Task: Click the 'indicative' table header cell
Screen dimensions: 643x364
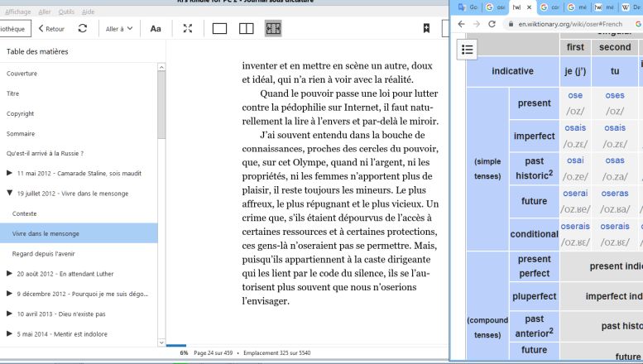Action: coord(512,71)
